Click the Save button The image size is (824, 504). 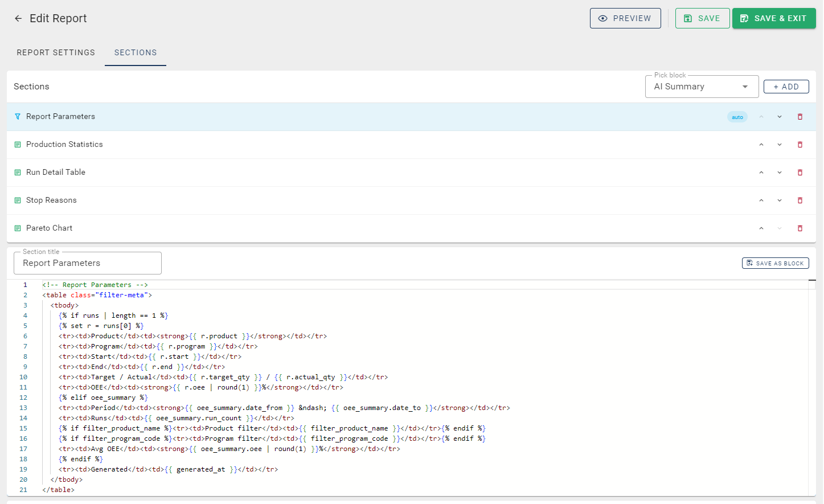[x=702, y=18]
